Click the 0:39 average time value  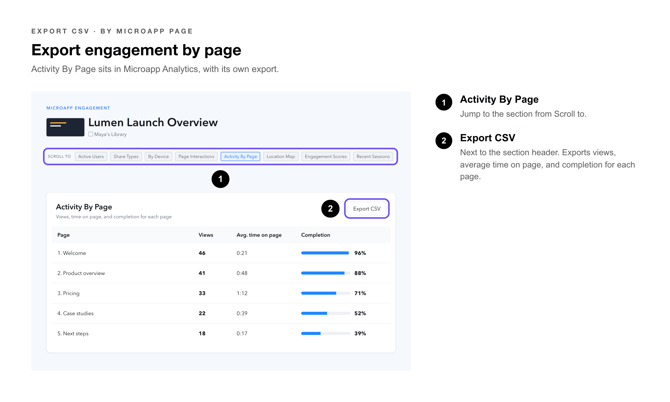tap(242, 313)
